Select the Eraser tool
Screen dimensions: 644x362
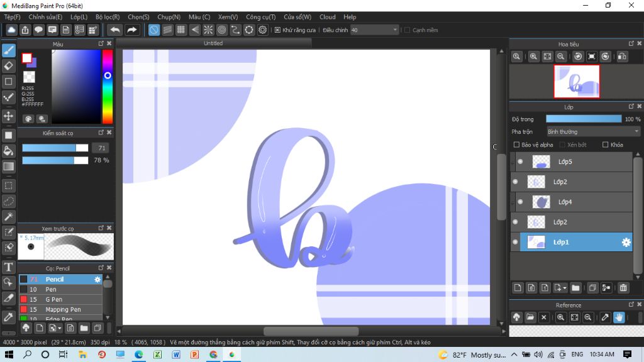point(9,65)
